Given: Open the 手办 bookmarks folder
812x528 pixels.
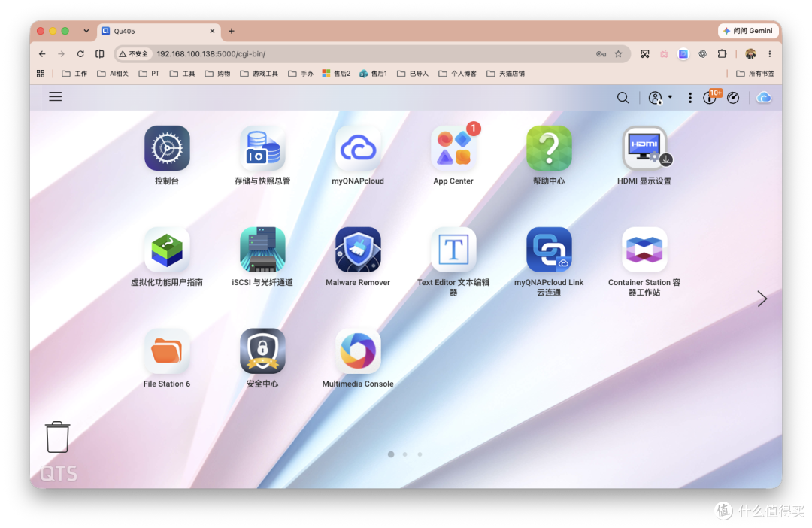Looking at the screenshot, I should point(300,74).
